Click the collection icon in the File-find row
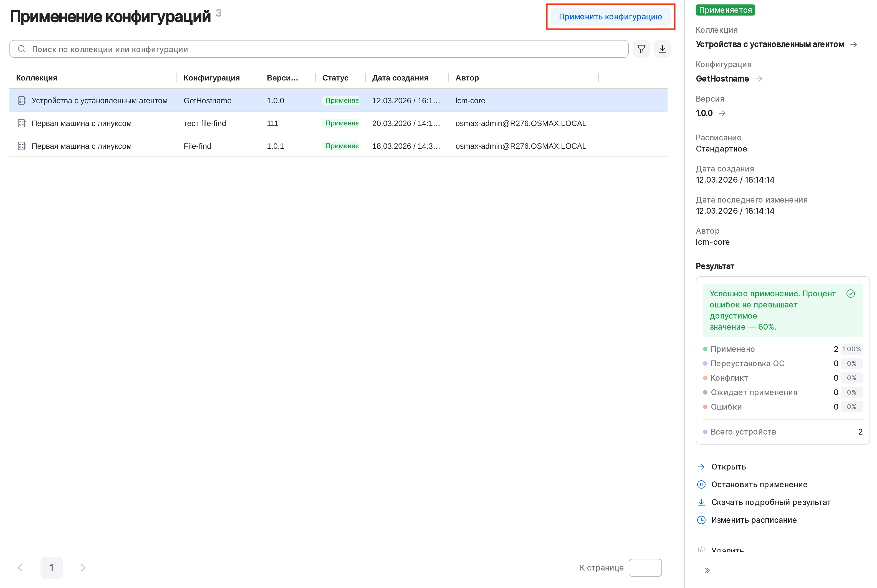This screenshot has width=877, height=588. pos(21,146)
